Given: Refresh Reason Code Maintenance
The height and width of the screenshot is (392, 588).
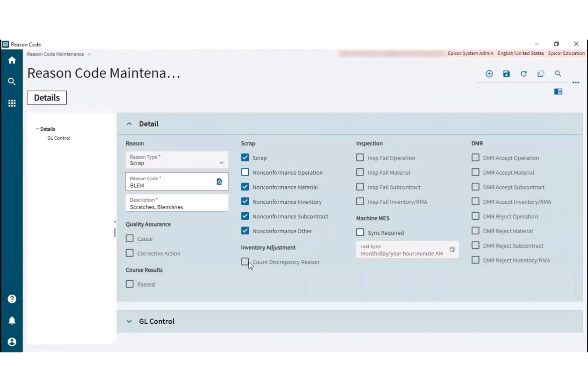Looking at the screenshot, I should point(524,74).
